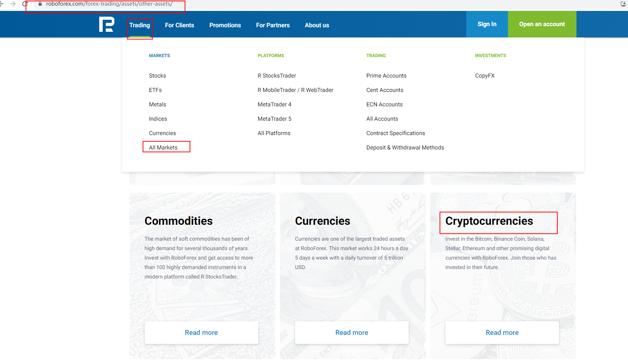This screenshot has height=364, width=628.
Task: Open R StocksTrader platform link
Action: click(277, 76)
